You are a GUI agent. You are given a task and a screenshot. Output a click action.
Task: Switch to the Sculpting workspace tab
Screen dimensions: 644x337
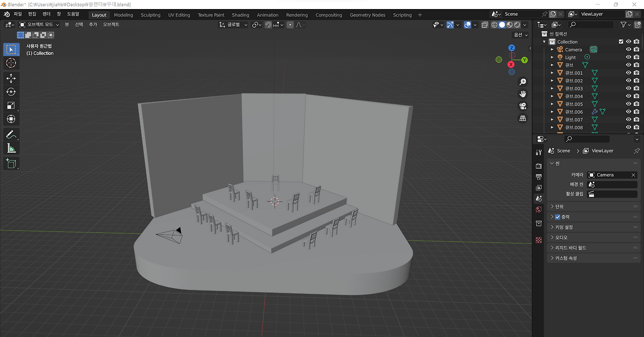[150, 15]
